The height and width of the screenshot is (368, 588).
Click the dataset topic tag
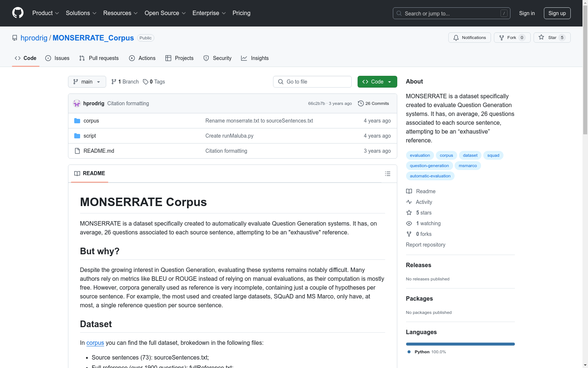coord(470,155)
